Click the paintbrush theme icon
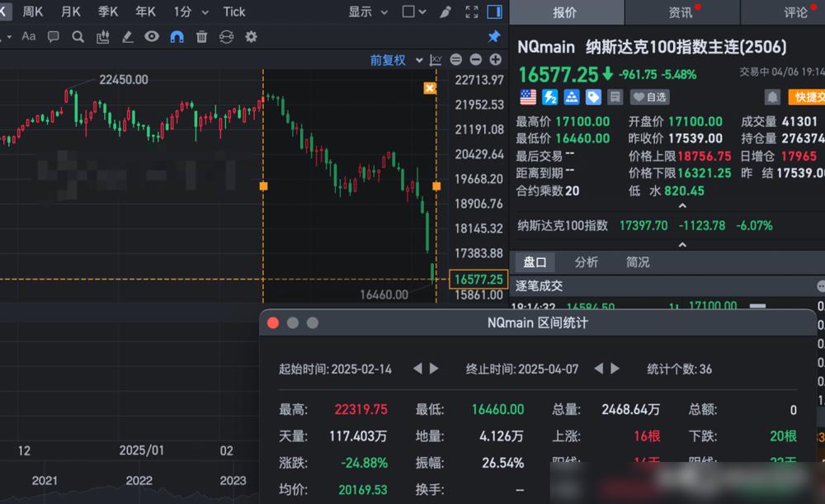Viewport: 825px width, 504px height. click(445, 12)
